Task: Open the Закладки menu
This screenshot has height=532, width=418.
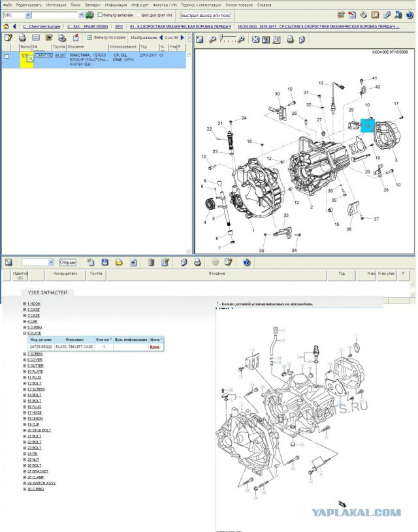Action: tap(93, 5)
